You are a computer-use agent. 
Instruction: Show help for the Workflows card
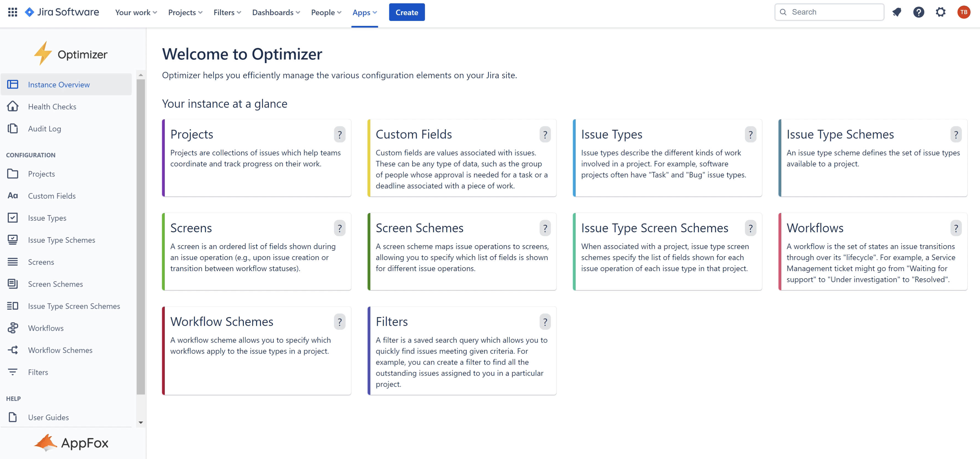(956, 228)
